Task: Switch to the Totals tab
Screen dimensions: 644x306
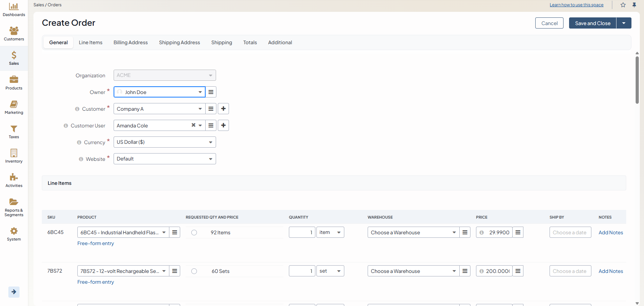Action: point(250,42)
